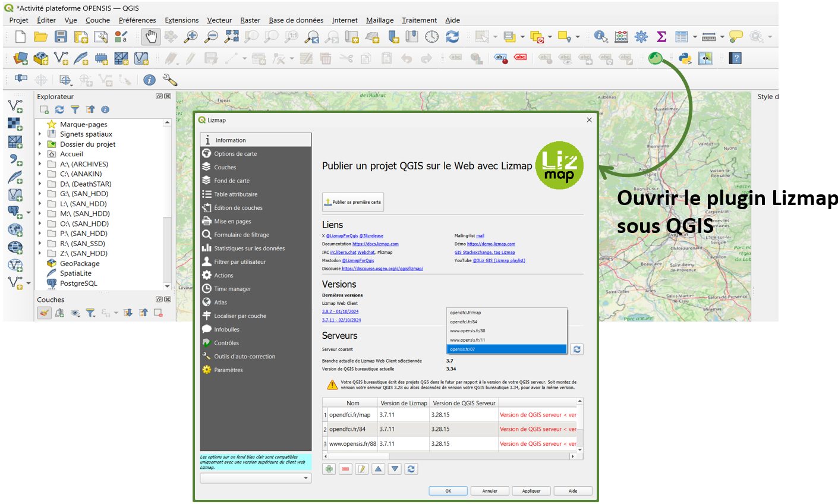Open the Extensions menu
Screen dimensions: 838x504
[181, 20]
